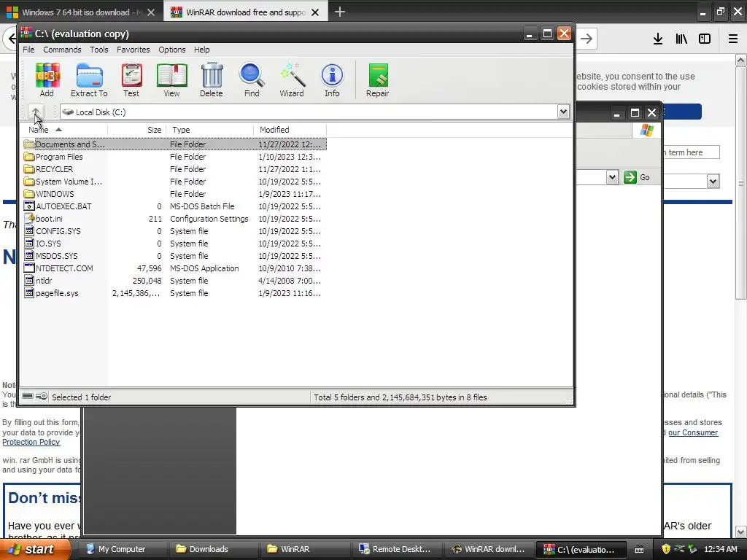The height and width of the screenshot is (560, 747).
Task: Switch to My Computer taskbar window
Action: coord(122,549)
